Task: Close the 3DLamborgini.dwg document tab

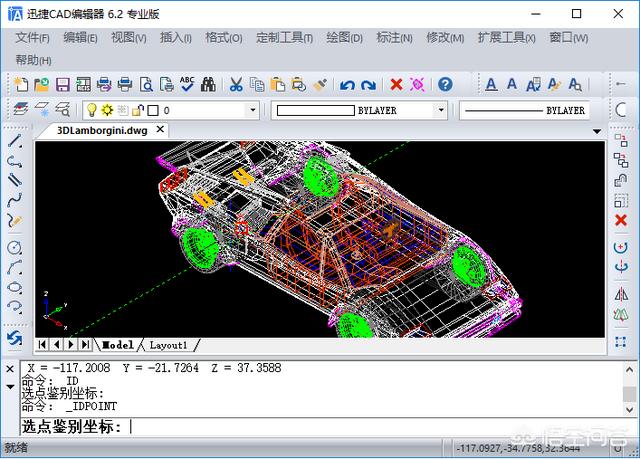Action: [x=161, y=129]
